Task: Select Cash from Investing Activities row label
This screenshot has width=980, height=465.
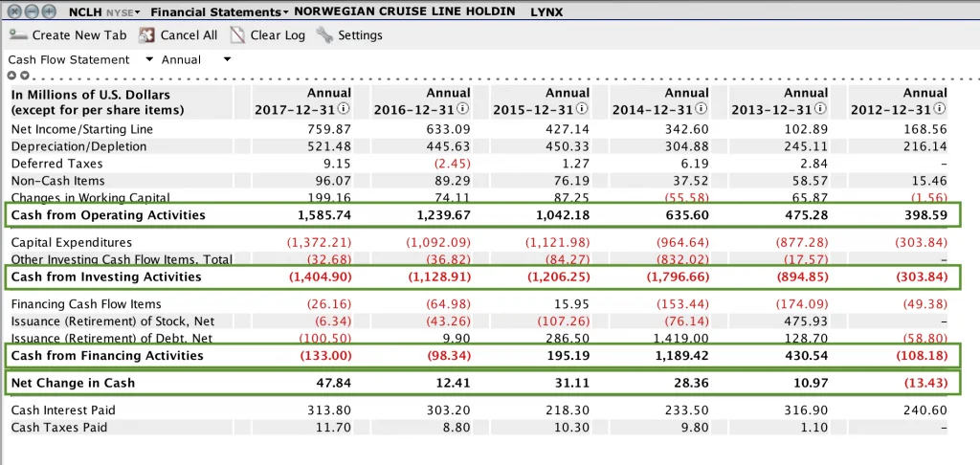Action: [x=106, y=277]
